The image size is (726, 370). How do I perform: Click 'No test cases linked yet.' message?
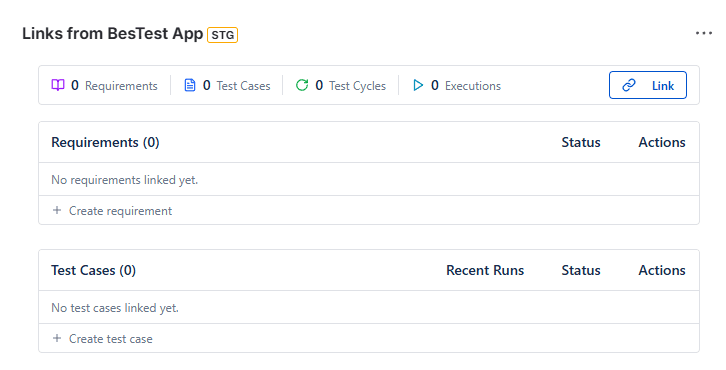coord(115,307)
